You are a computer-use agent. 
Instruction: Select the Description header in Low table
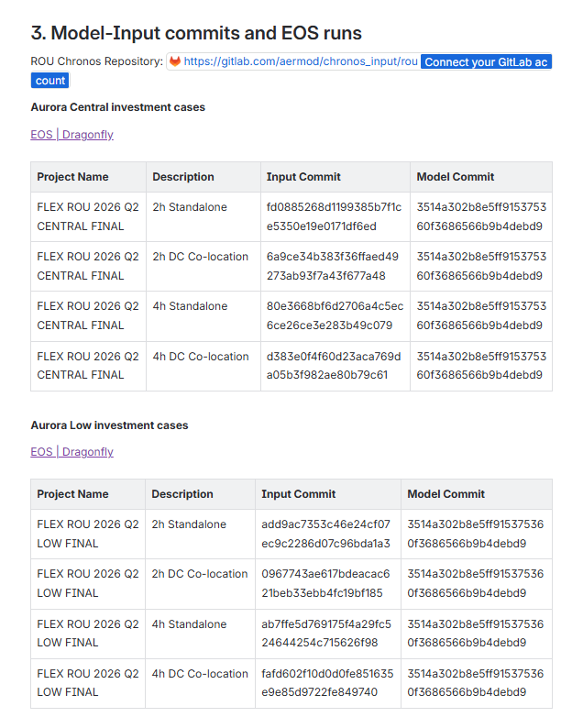pos(200,494)
